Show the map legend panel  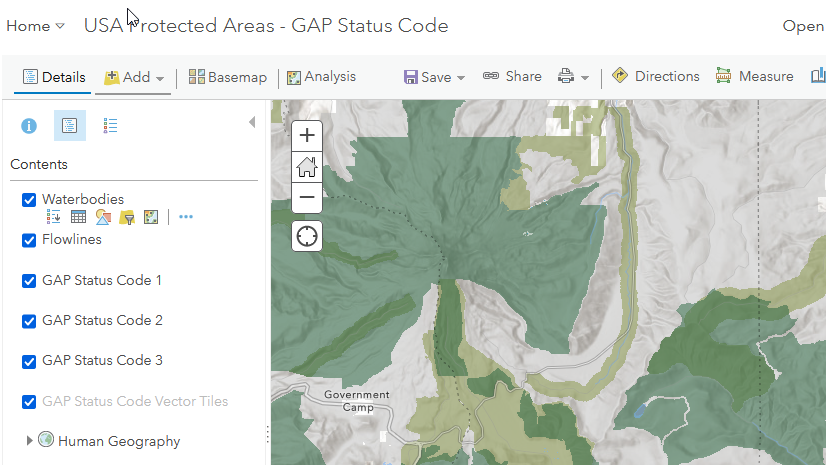[x=110, y=126]
